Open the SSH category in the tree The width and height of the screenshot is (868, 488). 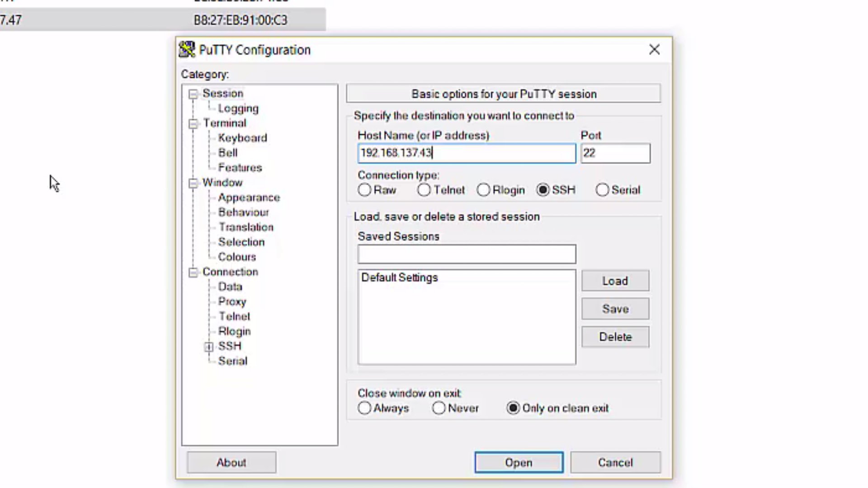[230, 346]
